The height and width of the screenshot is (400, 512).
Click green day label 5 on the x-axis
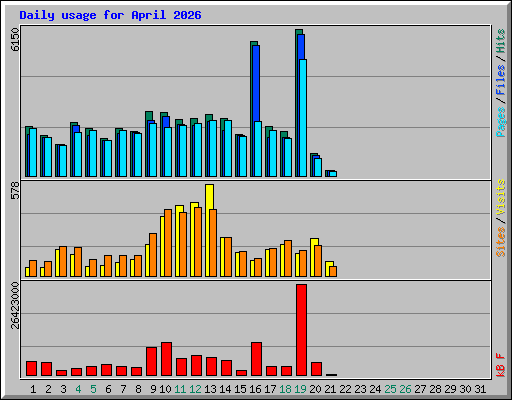[93, 389]
